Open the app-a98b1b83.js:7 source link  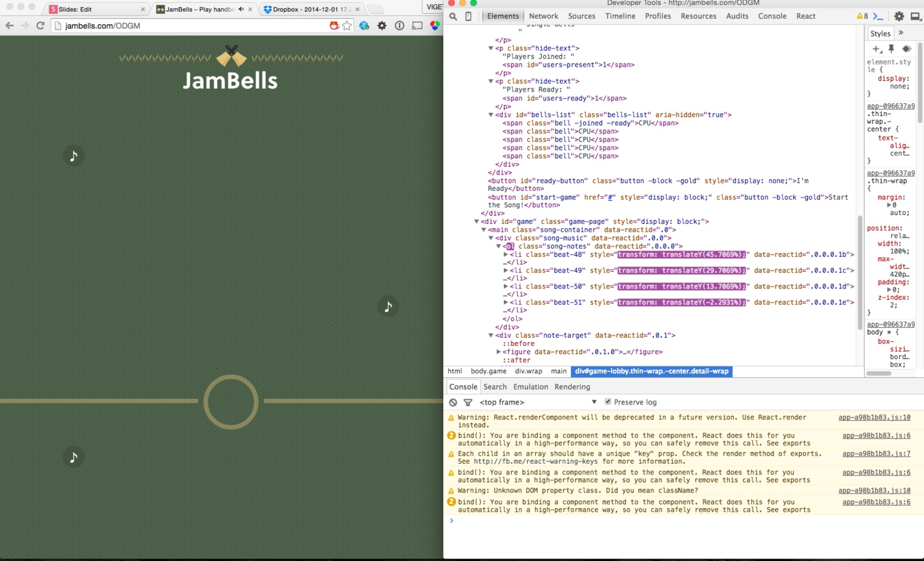click(x=876, y=454)
